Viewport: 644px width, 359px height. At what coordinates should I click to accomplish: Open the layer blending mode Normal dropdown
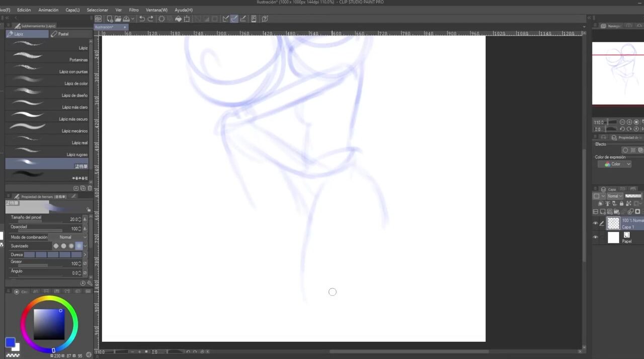614,196
